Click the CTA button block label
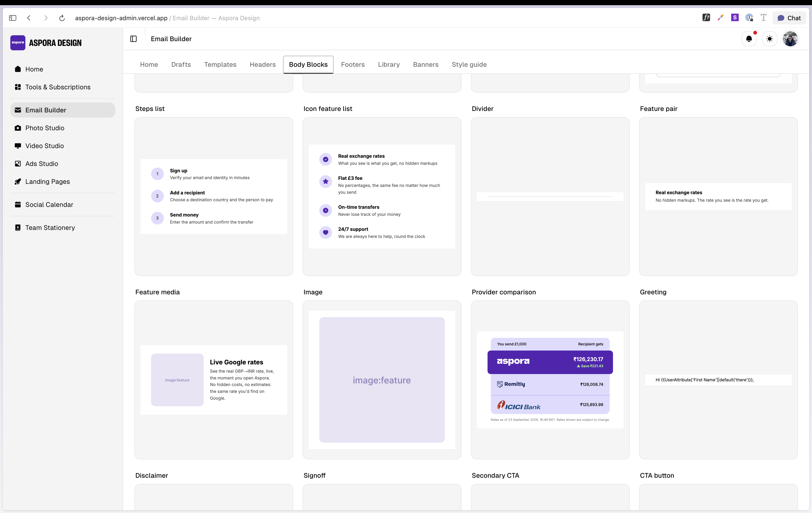The image size is (812, 513). pos(657,475)
